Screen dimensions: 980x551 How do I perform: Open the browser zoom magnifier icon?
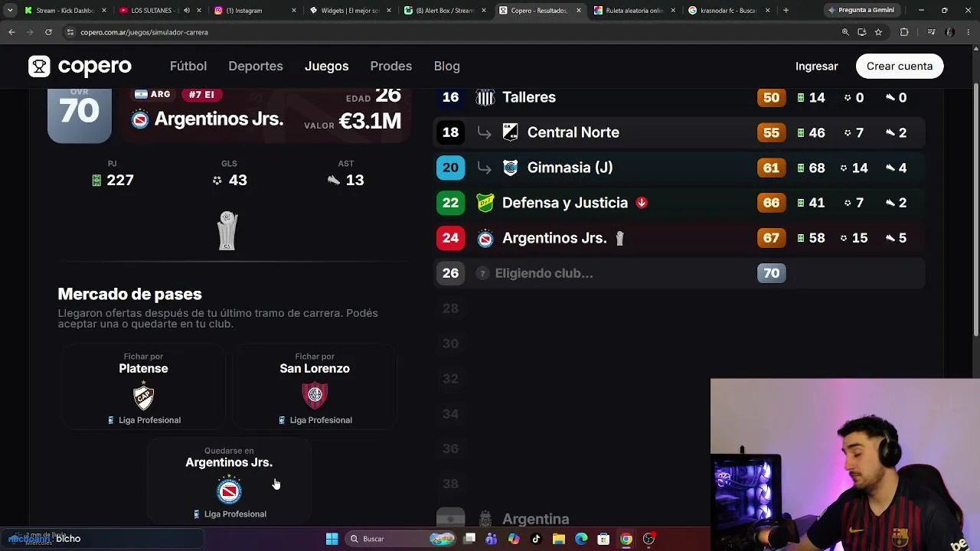[845, 32]
